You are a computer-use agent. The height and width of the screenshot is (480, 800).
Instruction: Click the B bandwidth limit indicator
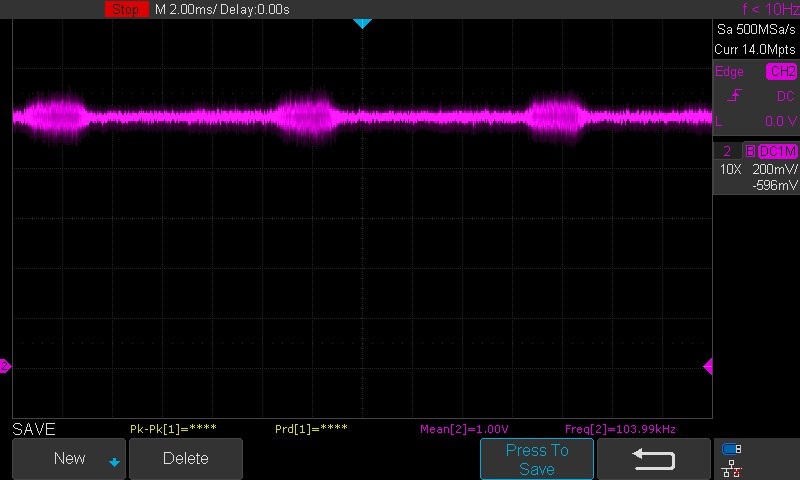click(750, 151)
